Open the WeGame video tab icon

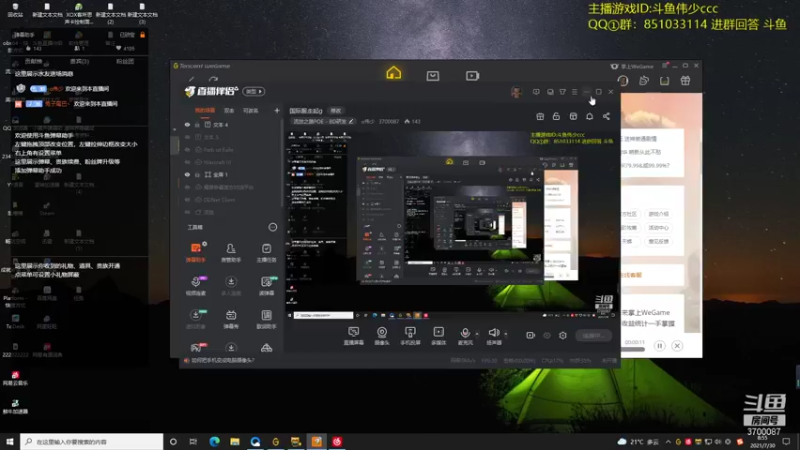tap(472, 76)
